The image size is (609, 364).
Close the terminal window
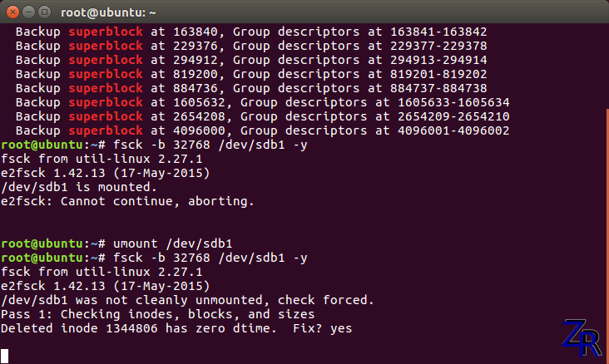pos(12,12)
